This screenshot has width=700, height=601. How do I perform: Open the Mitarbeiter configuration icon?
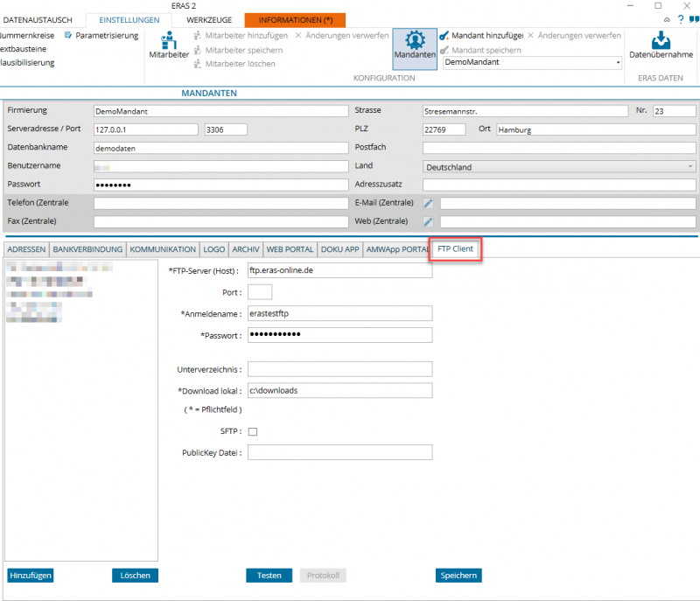click(x=169, y=45)
